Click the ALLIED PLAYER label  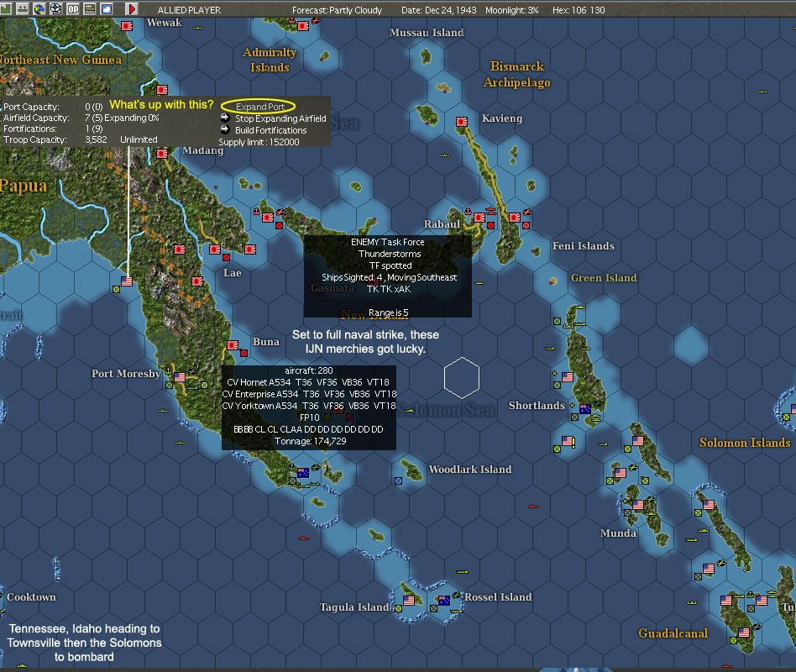click(190, 10)
